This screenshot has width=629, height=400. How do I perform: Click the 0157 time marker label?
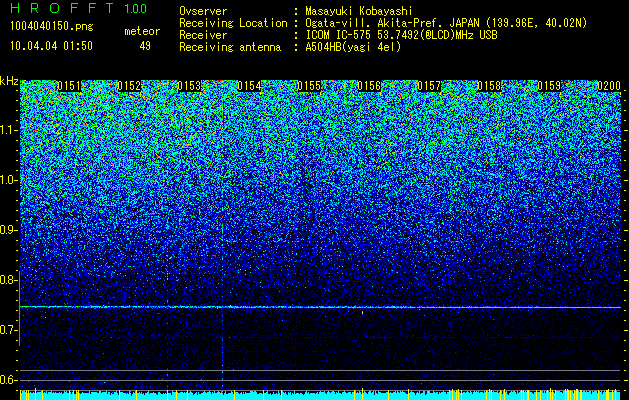(x=429, y=86)
